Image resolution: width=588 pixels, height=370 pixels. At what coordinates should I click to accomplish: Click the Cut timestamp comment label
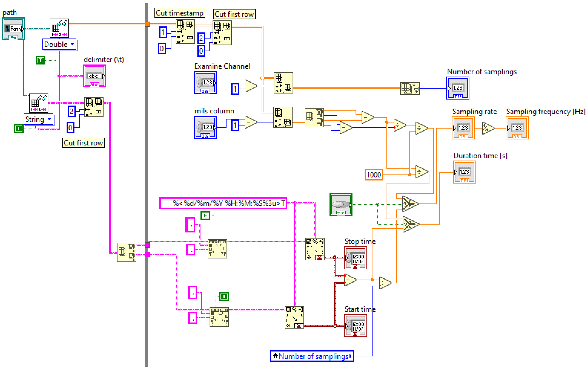pos(180,13)
